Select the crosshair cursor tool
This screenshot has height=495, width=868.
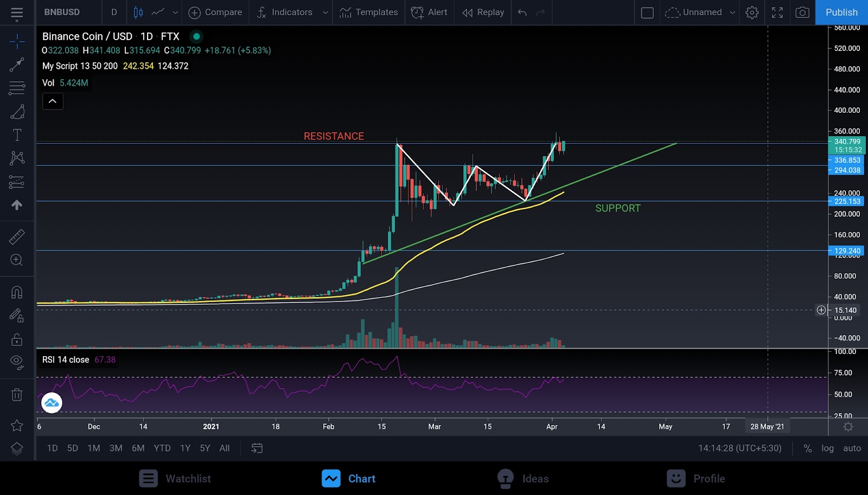[x=17, y=41]
